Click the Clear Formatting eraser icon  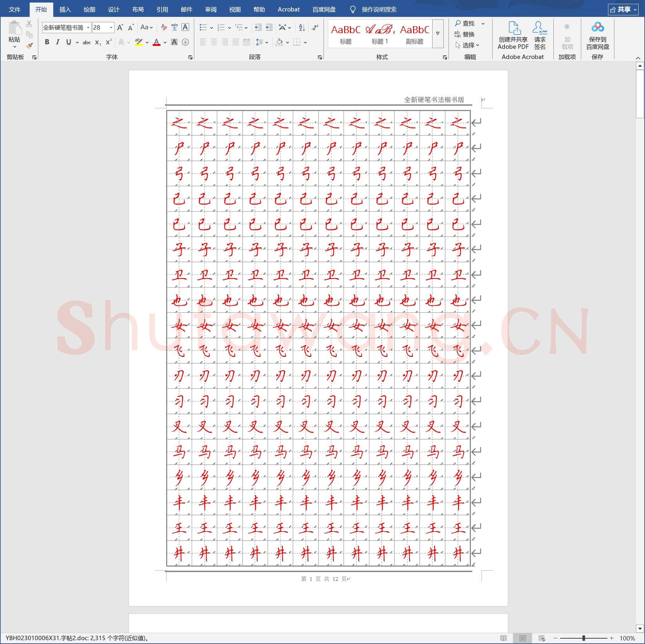(x=164, y=28)
